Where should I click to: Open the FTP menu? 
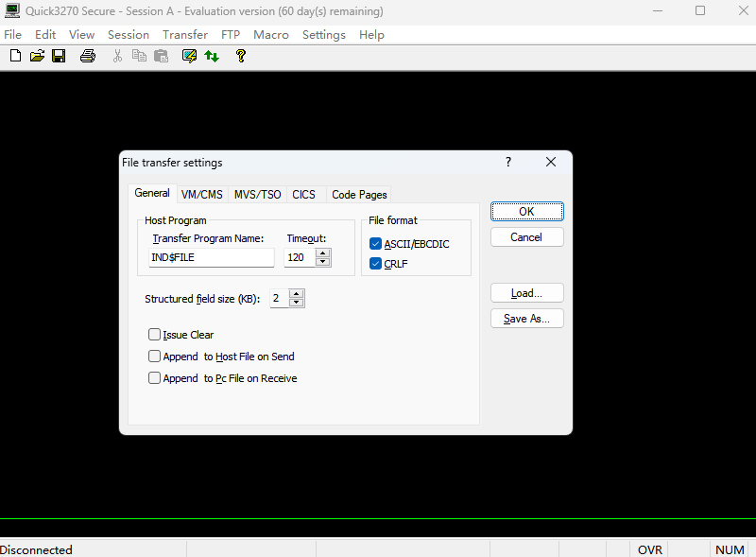tap(231, 35)
